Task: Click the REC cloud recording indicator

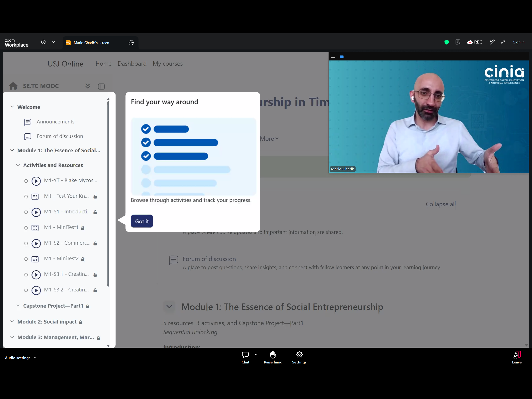Action: (x=475, y=42)
